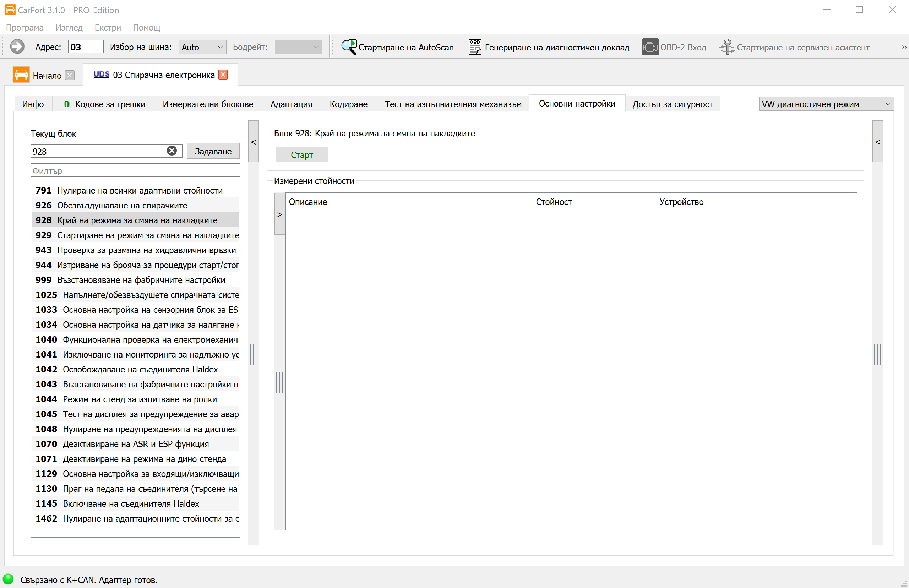This screenshot has height=588, width=909.
Task: Open the Бодрейт dropdown
Action: (x=298, y=47)
